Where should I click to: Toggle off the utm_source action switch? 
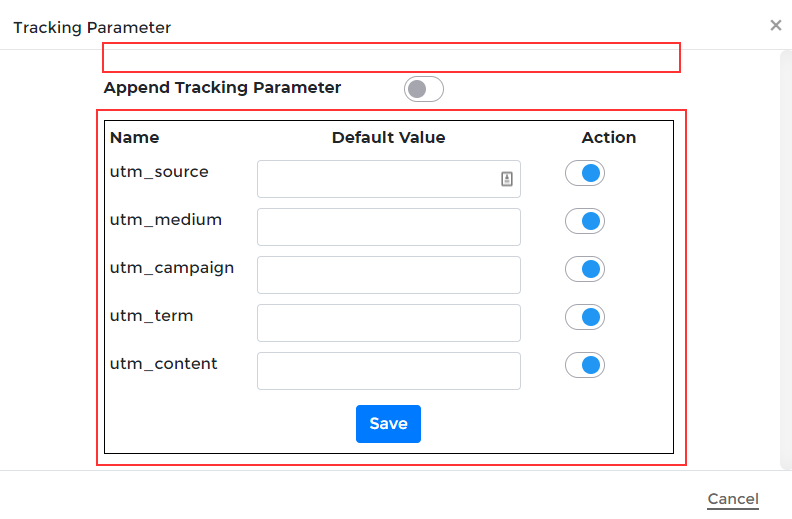[585, 173]
